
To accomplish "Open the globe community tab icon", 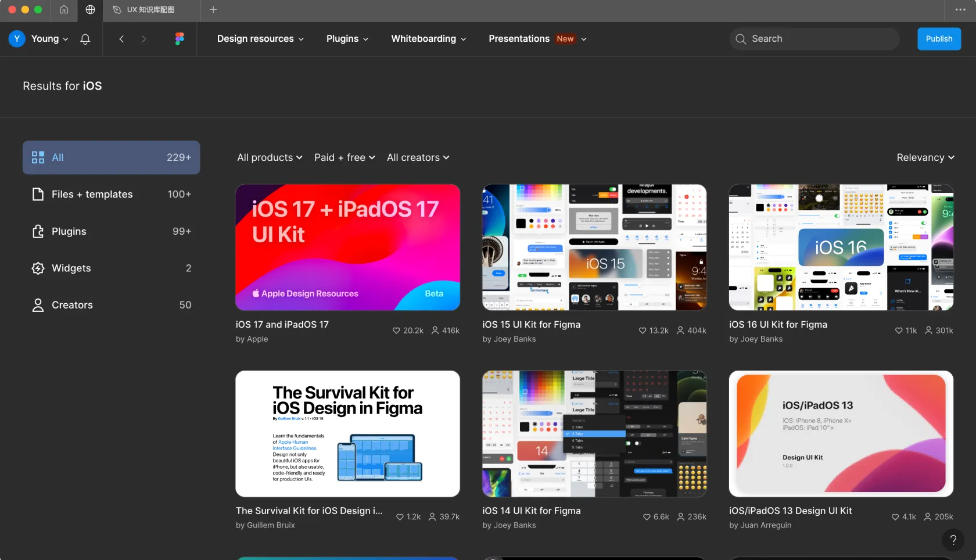I will 90,10.
